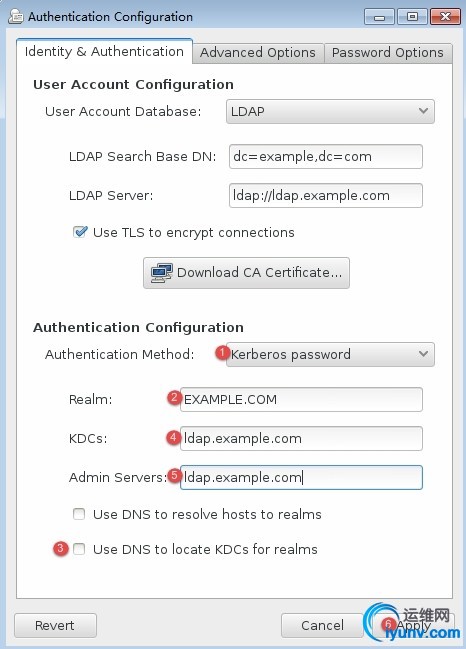Click the Authentication Configuration window title icon
This screenshot has height=649, width=466.
[16, 17]
